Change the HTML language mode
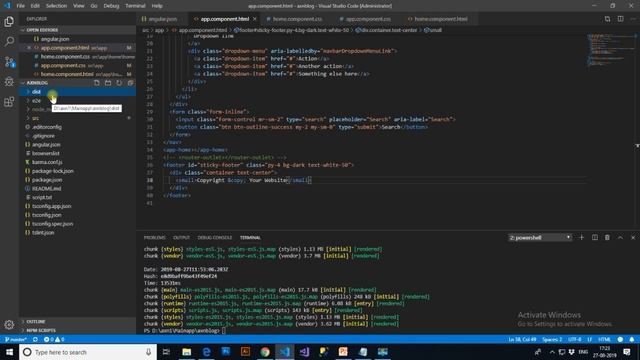This screenshot has width=640, height=360. coord(604,340)
